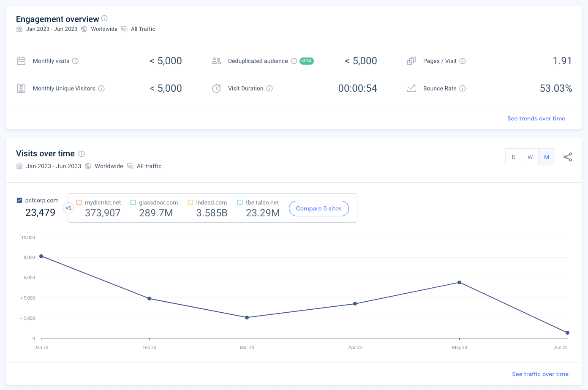
Task: Open info tooltip next to Engagement overview
Action: 104,18
